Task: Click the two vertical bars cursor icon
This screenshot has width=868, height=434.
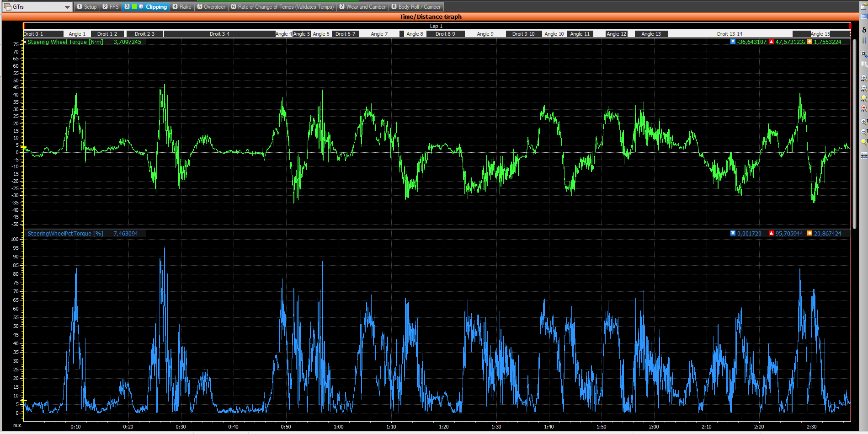Action: click(x=864, y=41)
